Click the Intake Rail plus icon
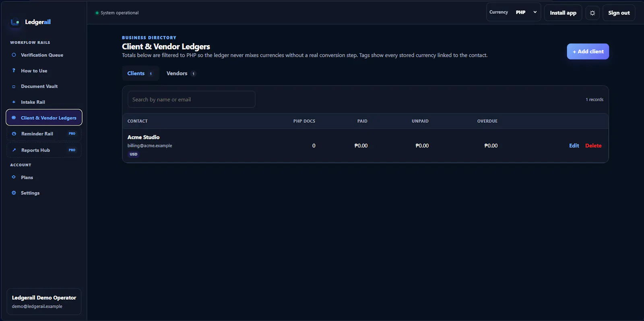This screenshot has height=321, width=644. pyautogui.click(x=14, y=102)
